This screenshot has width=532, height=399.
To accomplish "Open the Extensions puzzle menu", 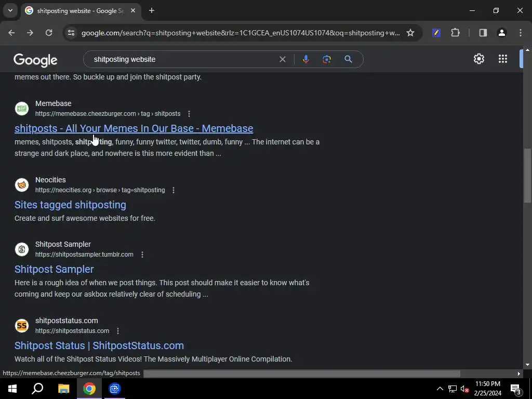I will point(455,33).
